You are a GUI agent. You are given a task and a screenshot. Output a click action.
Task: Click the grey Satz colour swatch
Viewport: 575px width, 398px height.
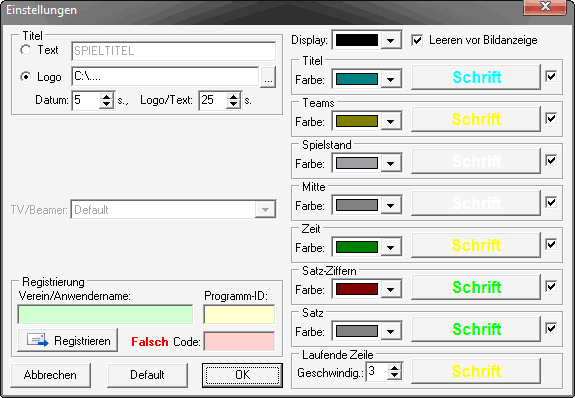click(x=357, y=331)
